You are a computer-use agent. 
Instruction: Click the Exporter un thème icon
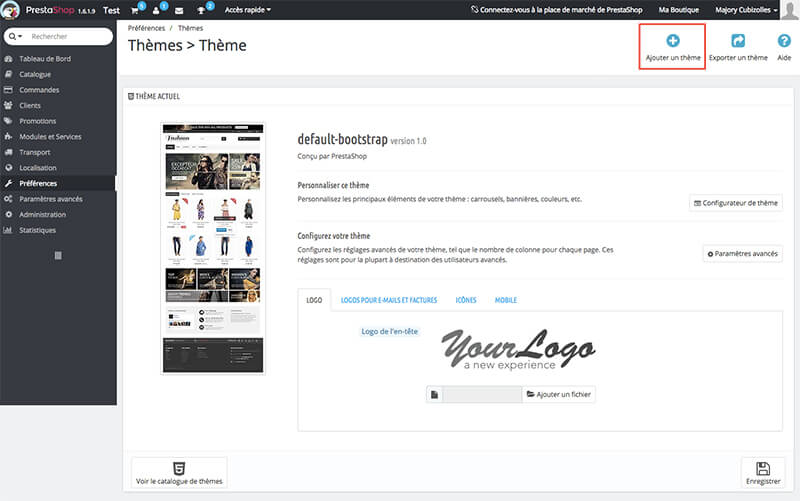pos(738,42)
